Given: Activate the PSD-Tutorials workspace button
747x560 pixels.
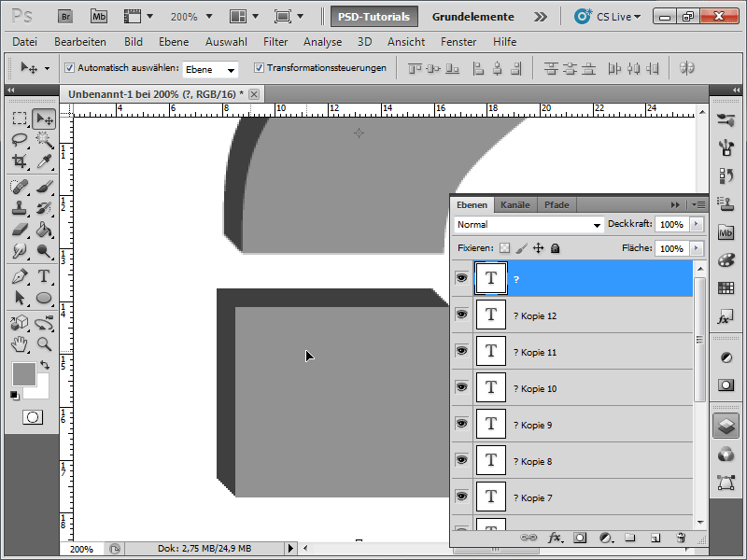Looking at the screenshot, I should [374, 17].
